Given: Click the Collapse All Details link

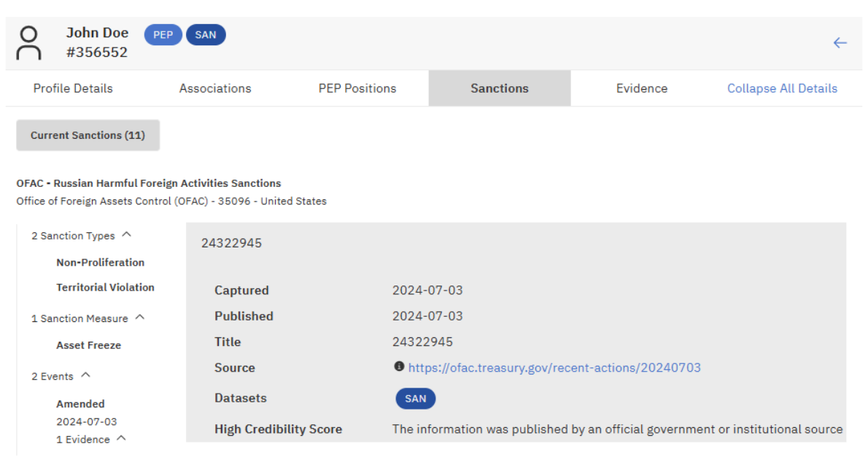Looking at the screenshot, I should click(782, 88).
